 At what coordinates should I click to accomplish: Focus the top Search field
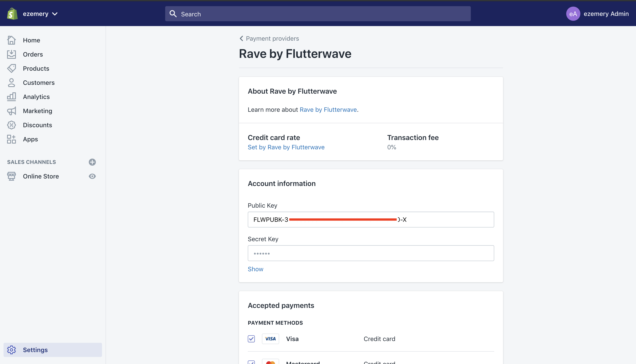coord(318,14)
